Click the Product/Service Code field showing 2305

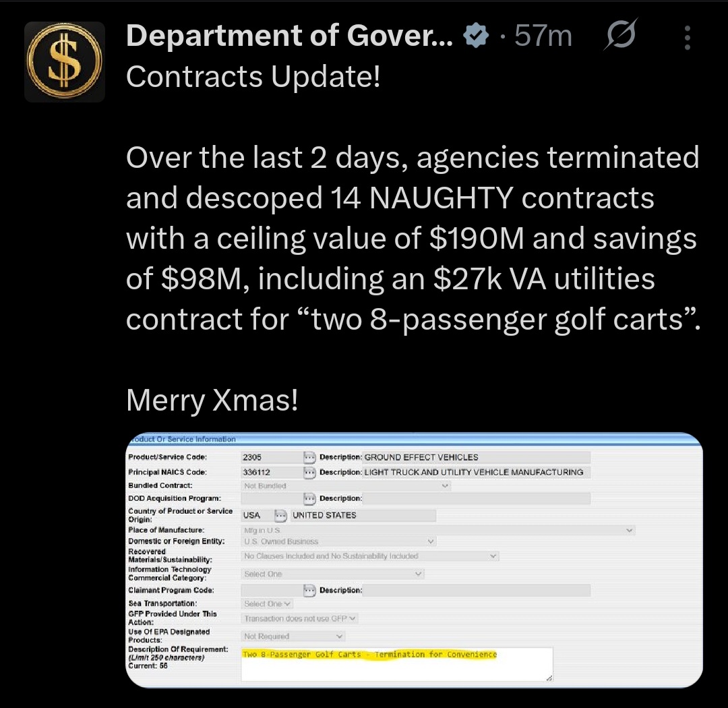[x=271, y=457]
